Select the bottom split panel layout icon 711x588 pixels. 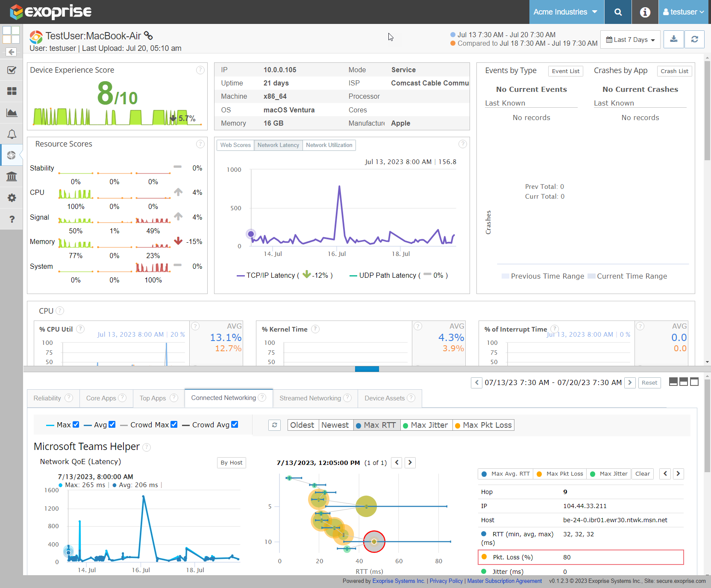pos(673,382)
